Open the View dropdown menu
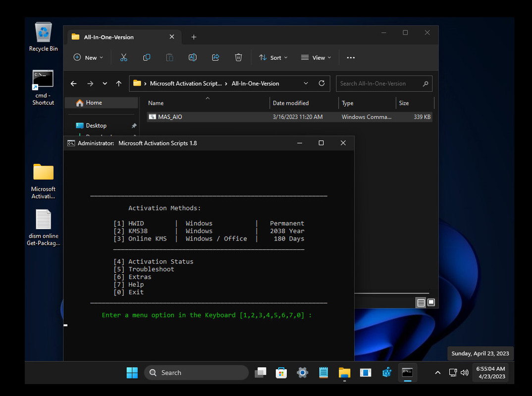532x396 pixels. (316, 57)
